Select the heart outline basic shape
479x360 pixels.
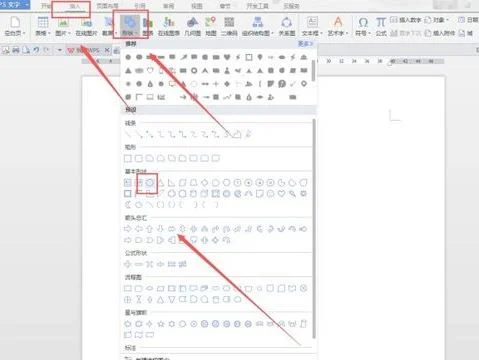tap(281, 193)
